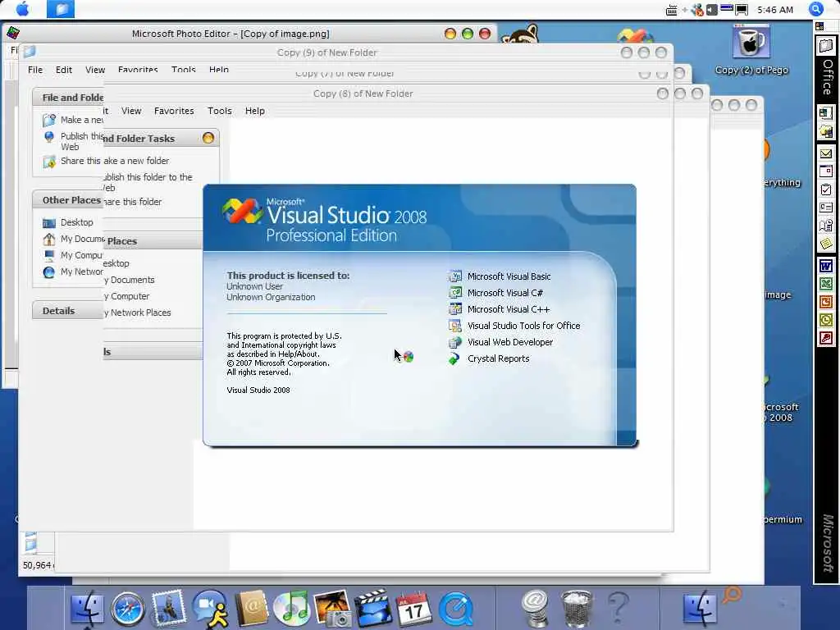
Task: Click Excel icon on Office shortcut bar
Action: tap(825, 284)
